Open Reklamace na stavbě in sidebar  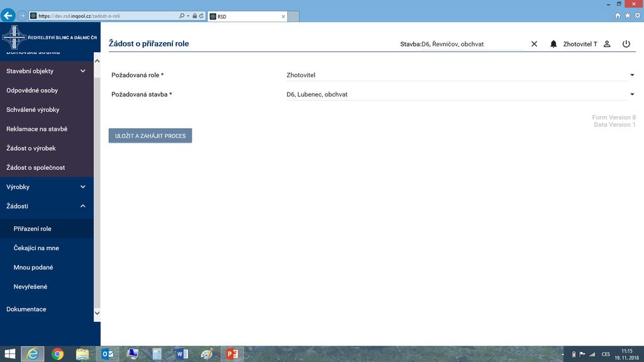(x=47, y=129)
